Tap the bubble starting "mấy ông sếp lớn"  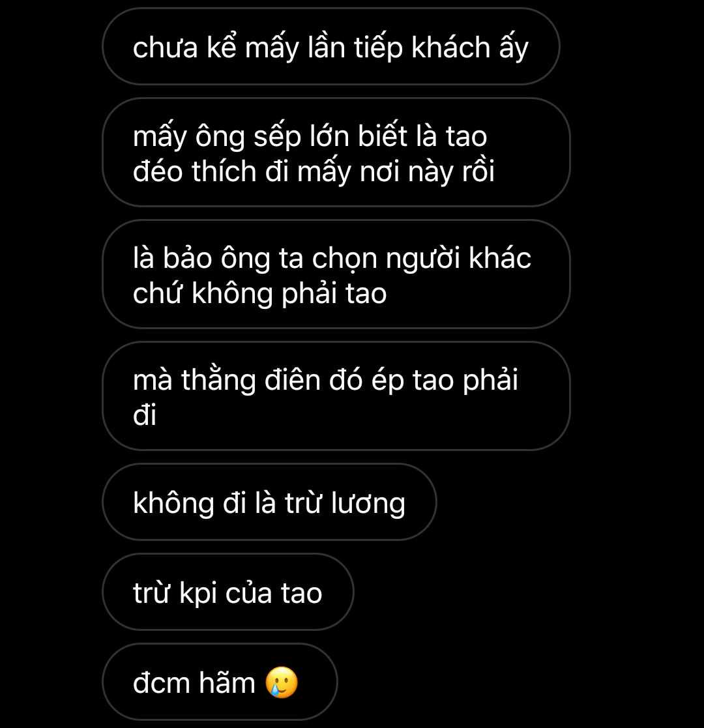pos(336,153)
